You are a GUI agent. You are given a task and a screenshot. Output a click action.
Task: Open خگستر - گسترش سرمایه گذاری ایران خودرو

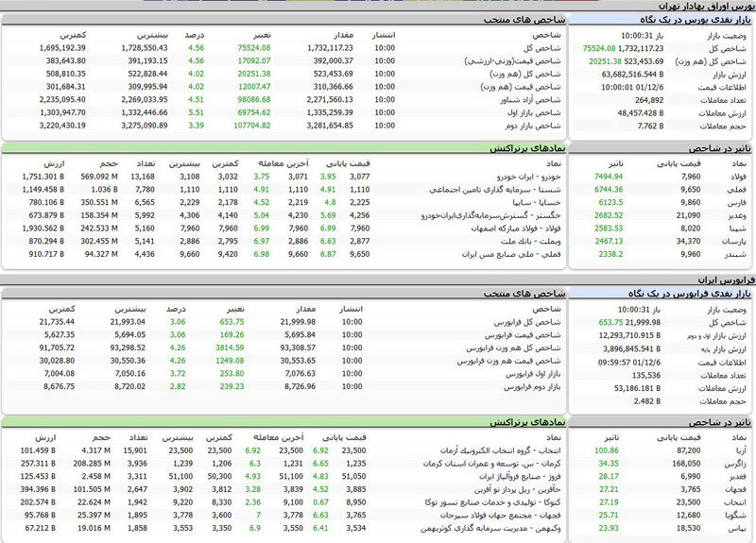pos(490,216)
